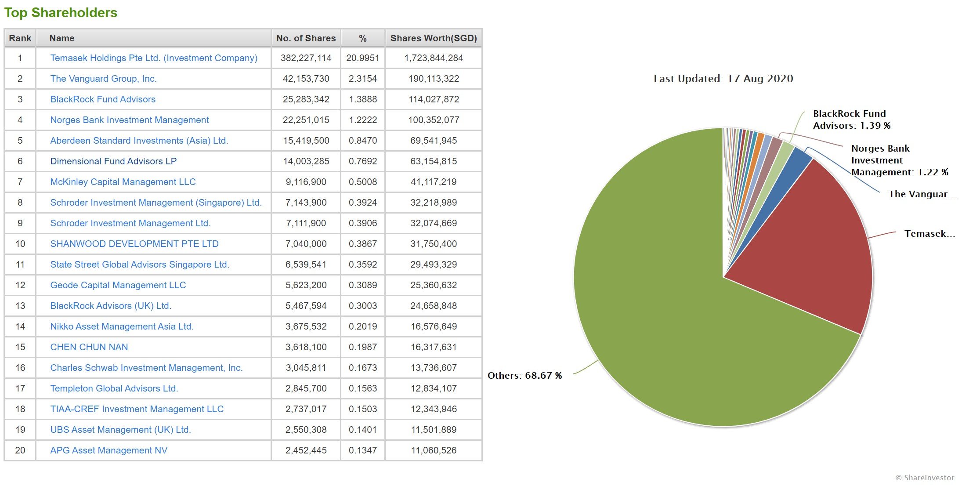Open Templeton Global Advisors Ltd. link
Image resolution: width=980 pixels, height=493 pixels.
click(x=114, y=388)
